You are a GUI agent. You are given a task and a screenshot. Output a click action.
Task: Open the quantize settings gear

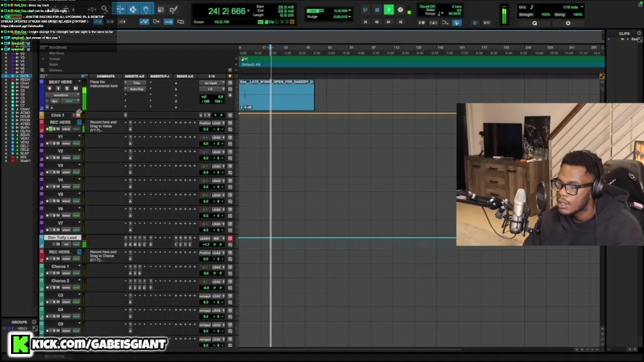(568, 23)
